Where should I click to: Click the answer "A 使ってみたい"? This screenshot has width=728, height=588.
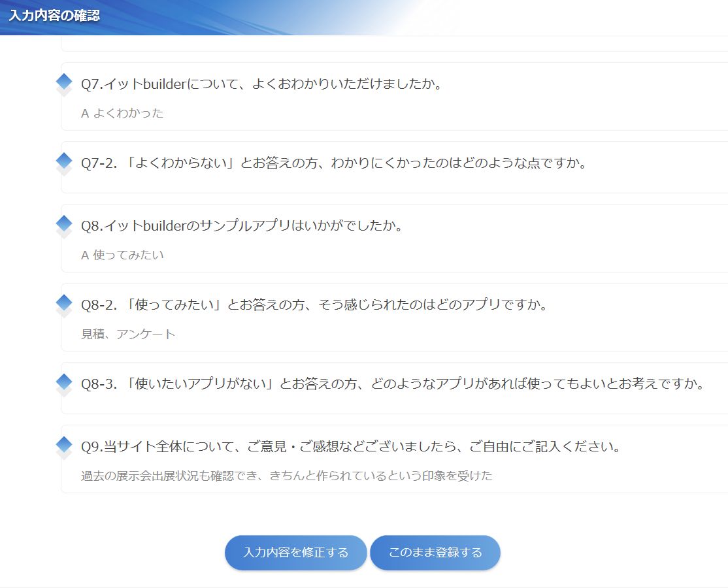122,255
